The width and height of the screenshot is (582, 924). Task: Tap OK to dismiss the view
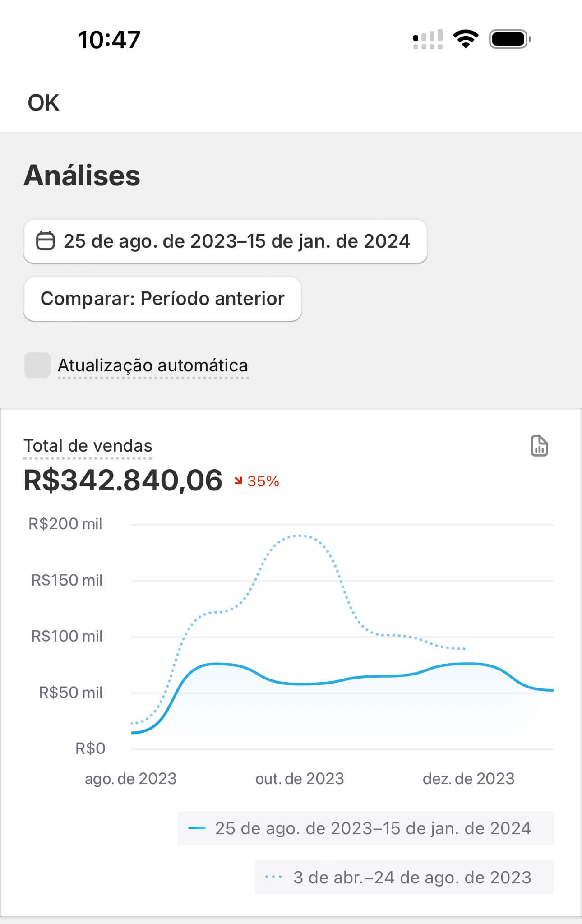pyautogui.click(x=43, y=103)
